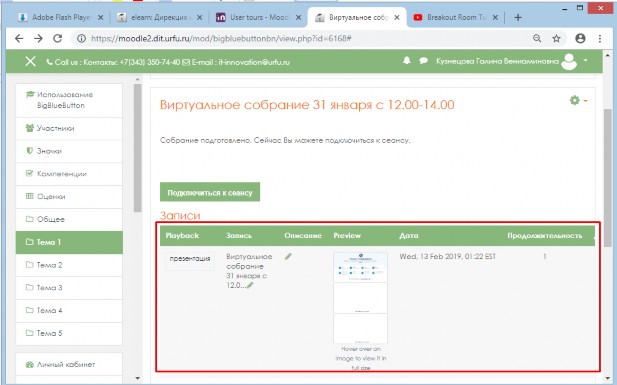The height and width of the screenshot is (385, 617).
Task: Click the Playback column header
Action: 182,235
